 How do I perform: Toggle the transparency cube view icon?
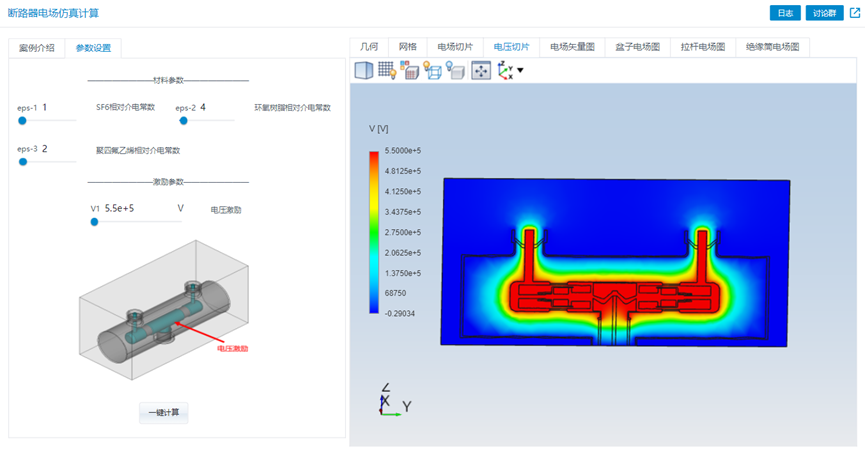364,71
